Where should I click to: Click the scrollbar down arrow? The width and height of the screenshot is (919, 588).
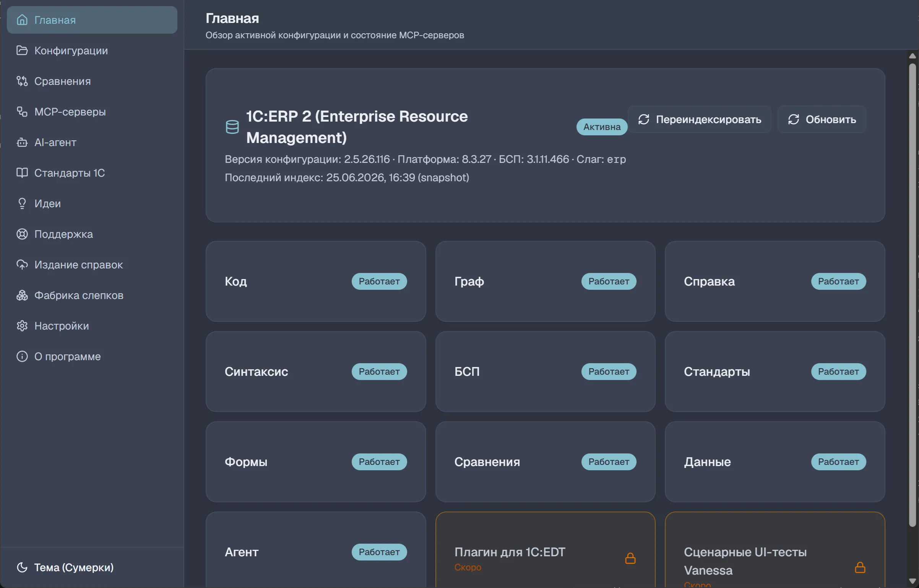(x=913, y=581)
